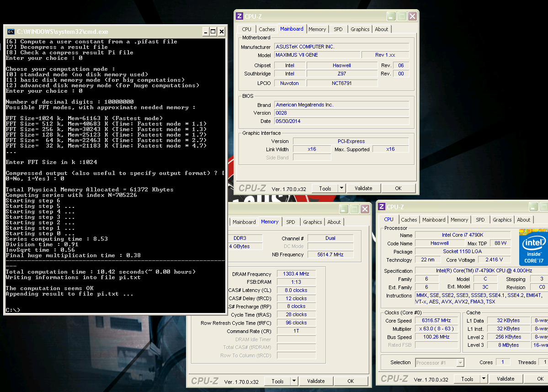
Task: Maximize the cmd.exe console window
Action: (213, 32)
